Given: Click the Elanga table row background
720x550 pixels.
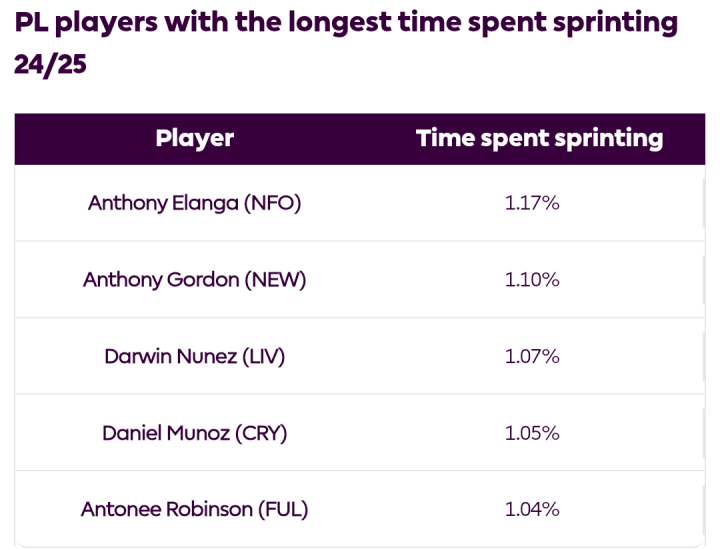Looking at the screenshot, I should pyautogui.click(x=360, y=203).
